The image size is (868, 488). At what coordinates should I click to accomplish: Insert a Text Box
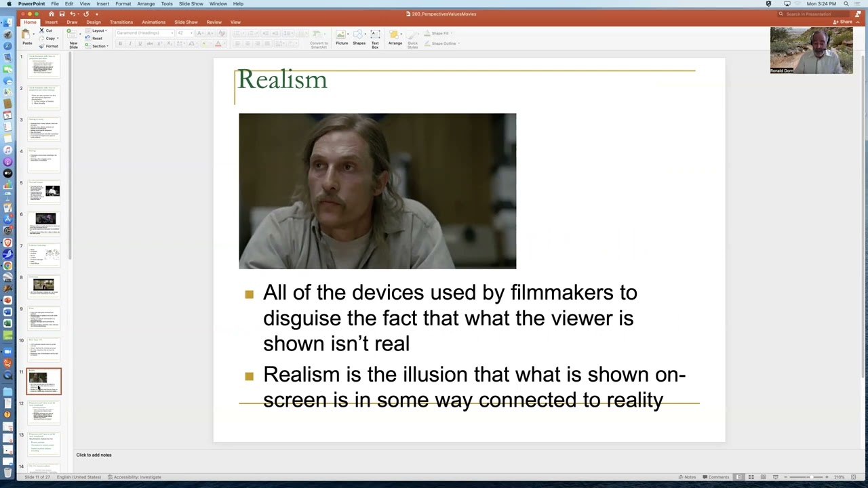[375, 39]
